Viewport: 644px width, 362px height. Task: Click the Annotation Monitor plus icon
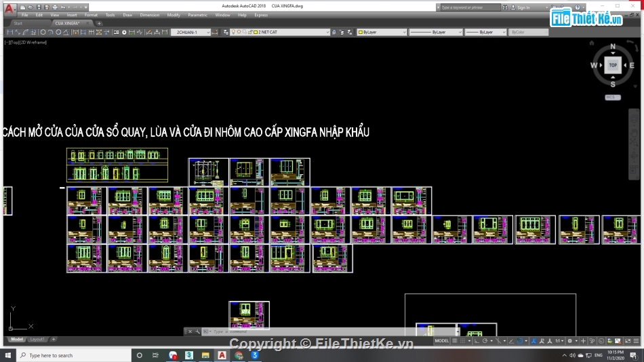click(x=583, y=341)
